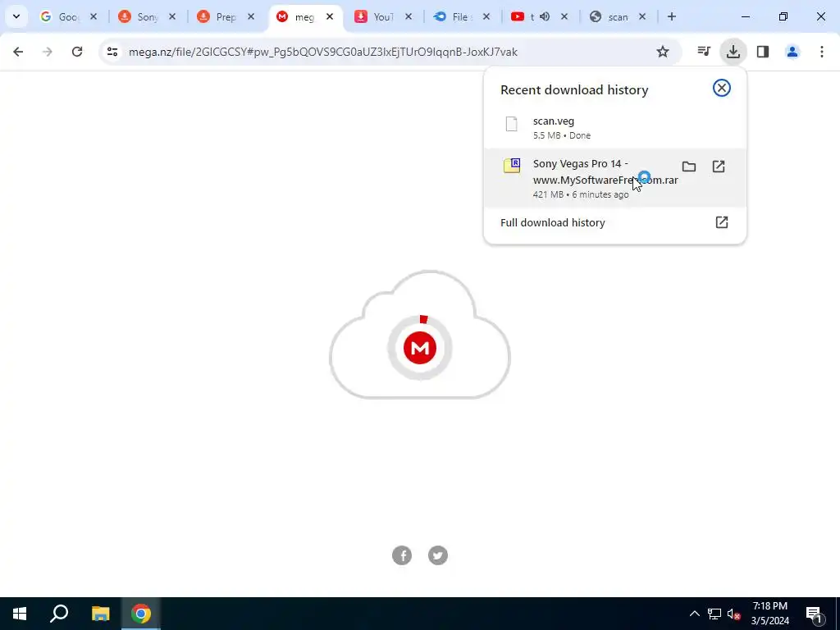The image size is (840, 630).
Task: Open the tab search dropdown arrow
Action: (16, 16)
